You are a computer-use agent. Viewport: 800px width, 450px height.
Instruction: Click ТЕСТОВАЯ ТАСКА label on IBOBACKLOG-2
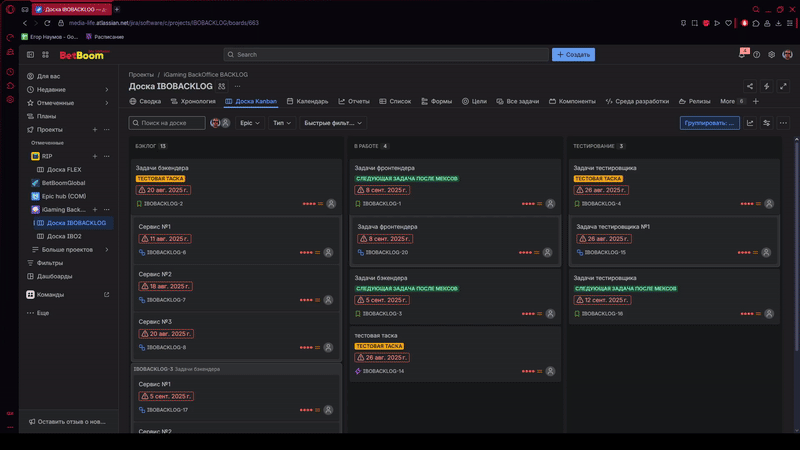160,179
